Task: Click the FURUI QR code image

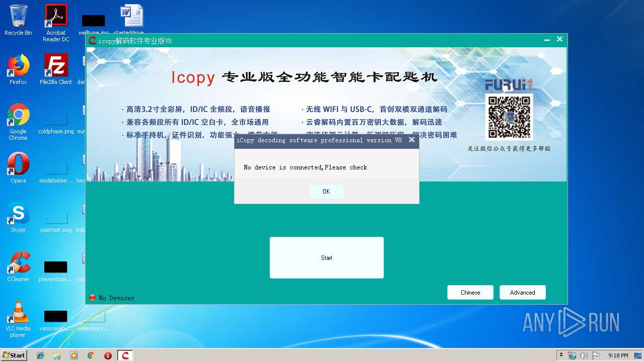Action: [509, 117]
